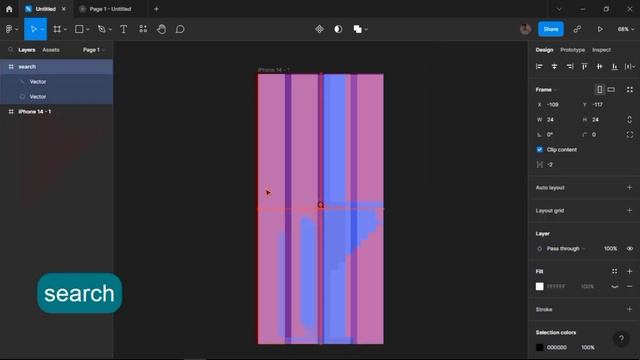Add Layout grid with plus button

pos(629,211)
